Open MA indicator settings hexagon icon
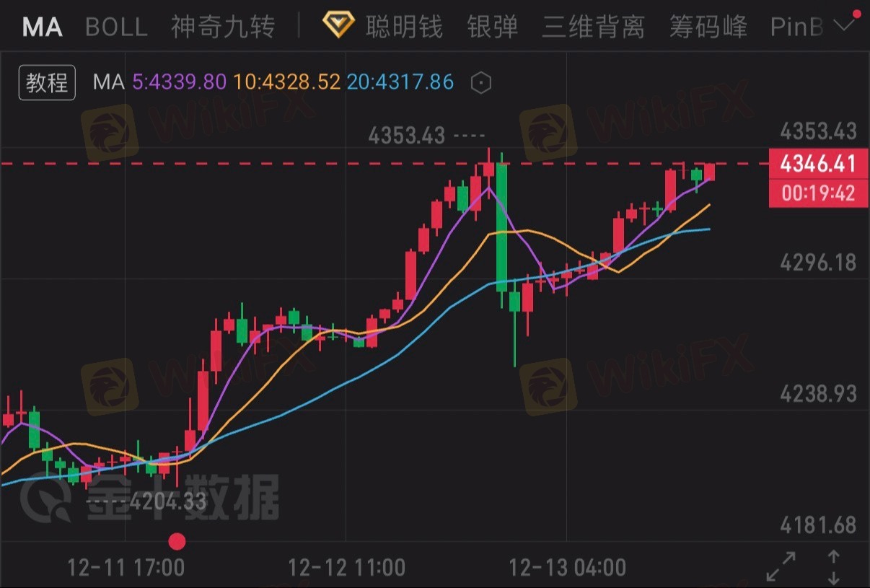The width and height of the screenshot is (870, 588). (481, 83)
